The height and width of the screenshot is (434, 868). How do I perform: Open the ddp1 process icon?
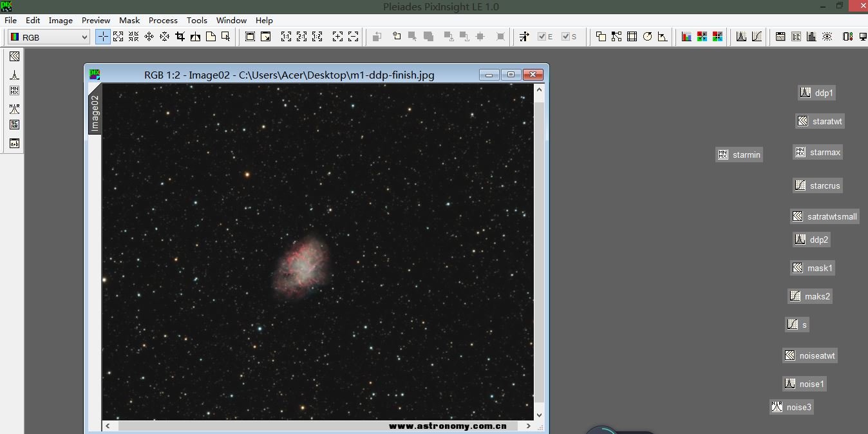[817, 93]
